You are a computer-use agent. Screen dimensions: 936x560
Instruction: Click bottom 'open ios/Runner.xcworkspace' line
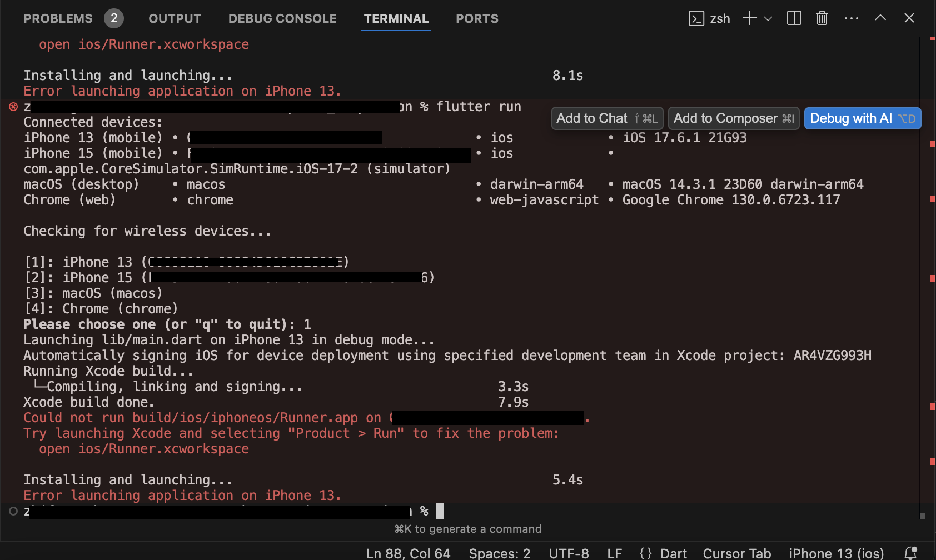[144, 448]
